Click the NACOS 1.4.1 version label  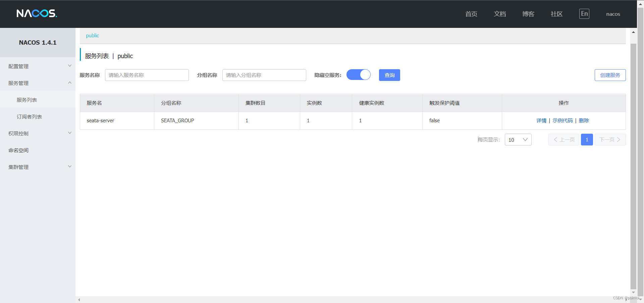(38, 43)
